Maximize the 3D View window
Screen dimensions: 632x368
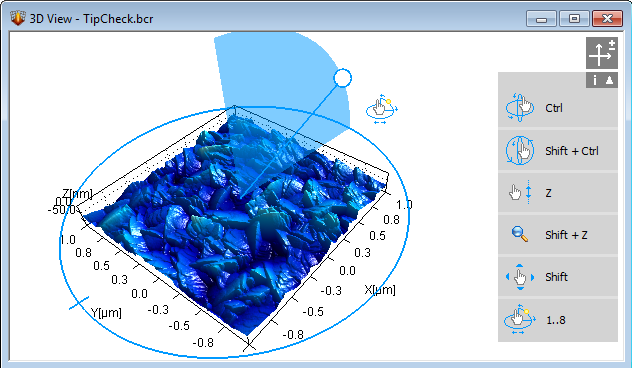point(574,19)
